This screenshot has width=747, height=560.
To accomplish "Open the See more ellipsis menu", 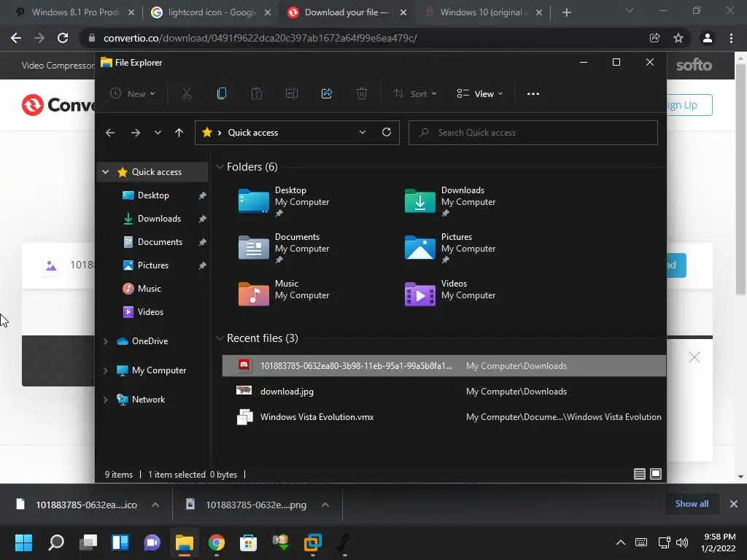I will (533, 94).
